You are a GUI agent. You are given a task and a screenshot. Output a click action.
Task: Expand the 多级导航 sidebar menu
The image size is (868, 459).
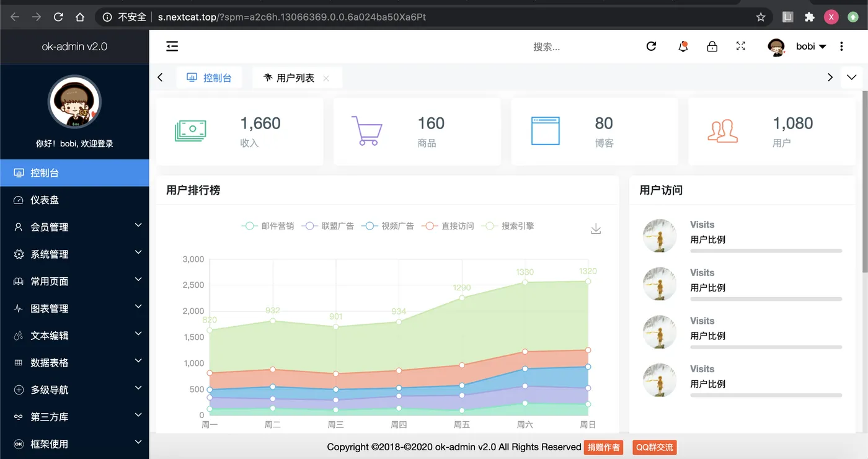[74, 390]
